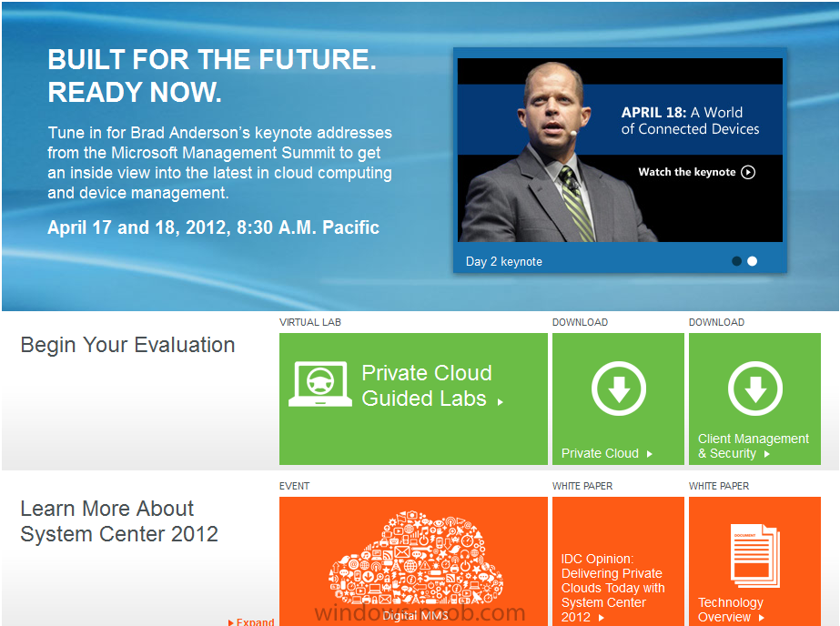Click the April 18: A World of Connected Devices title
Screen dimensions: 840x626
[x=690, y=120]
